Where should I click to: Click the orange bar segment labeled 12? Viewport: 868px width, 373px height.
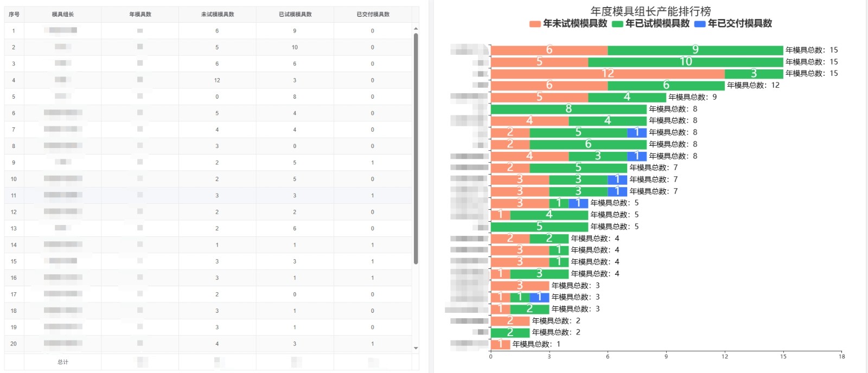[607, 73]
